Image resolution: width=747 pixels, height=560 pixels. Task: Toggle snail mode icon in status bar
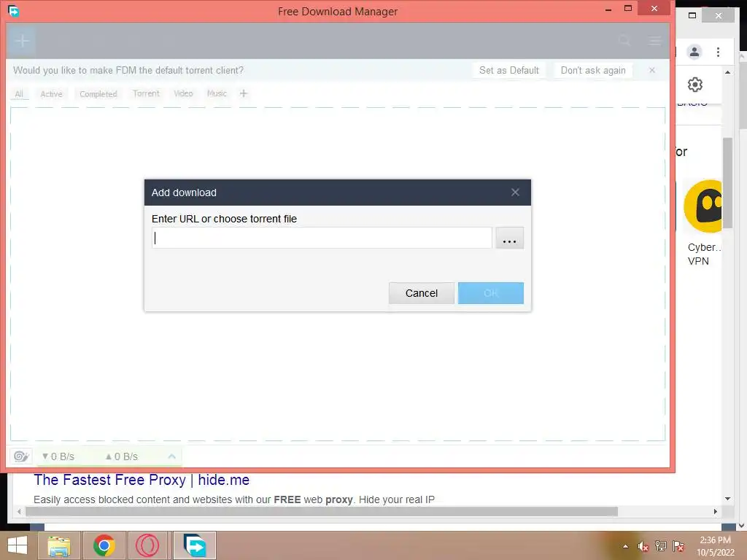[x=21, y=456]
